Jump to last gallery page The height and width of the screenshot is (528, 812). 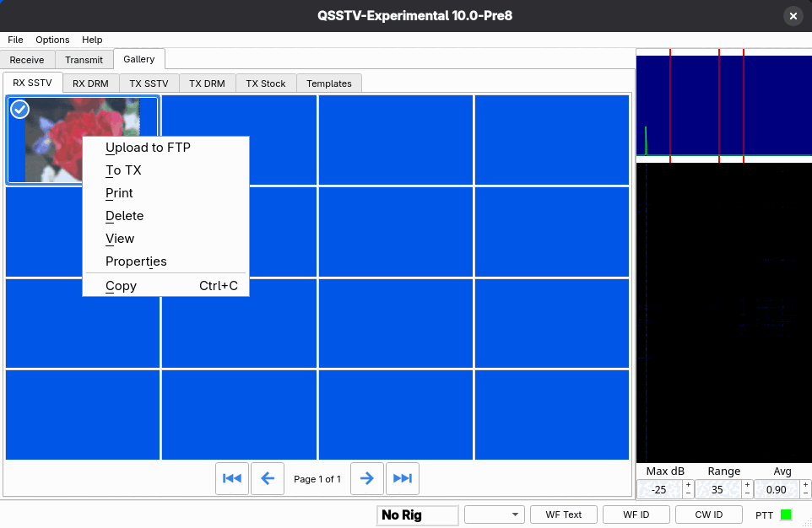tap(403, 478)
